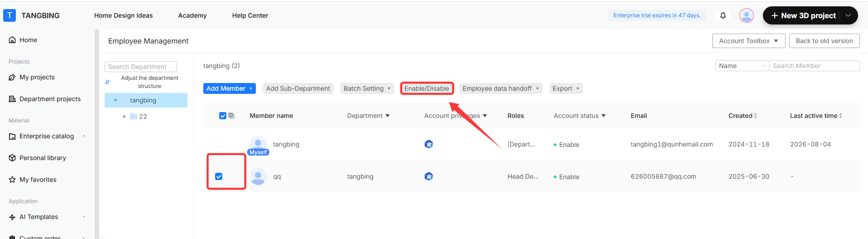Viewport: 868px width, 239px height.
Task: Click qq's account privilege badge
Action: pyautogui.click(x=429, y=176)
